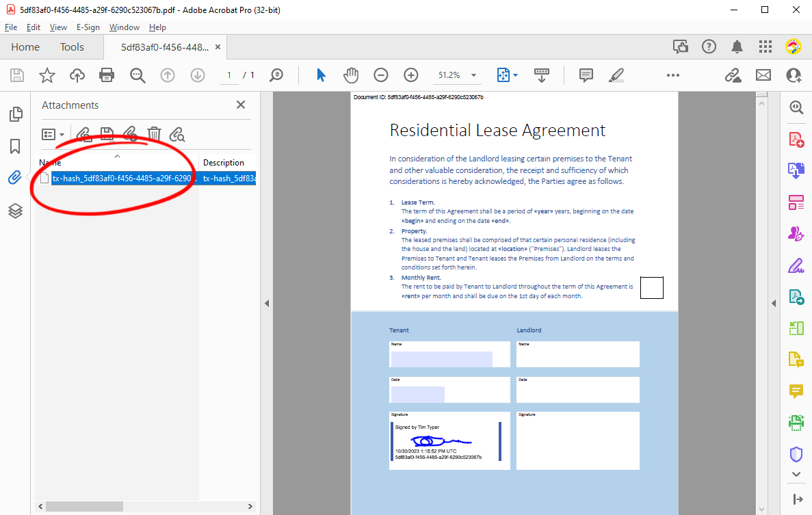Expand the fit page options dropdown
The image size is (812, 515).
(x=515, y=75)
